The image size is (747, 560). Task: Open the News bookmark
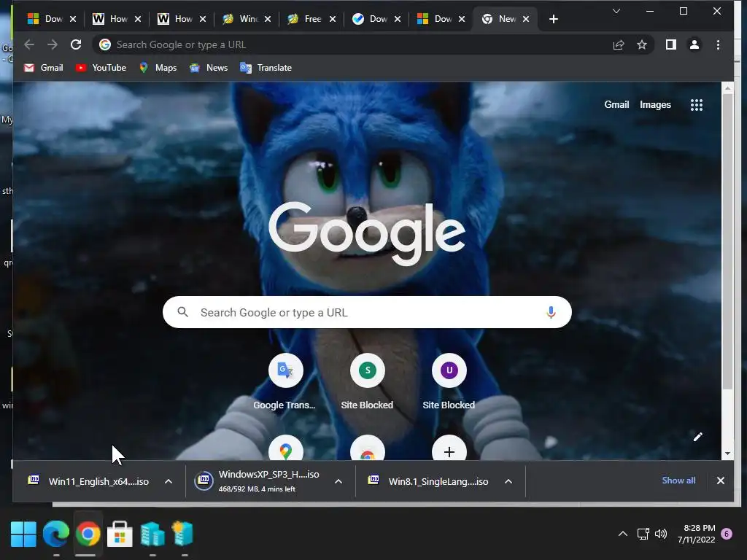coord(208,68)
